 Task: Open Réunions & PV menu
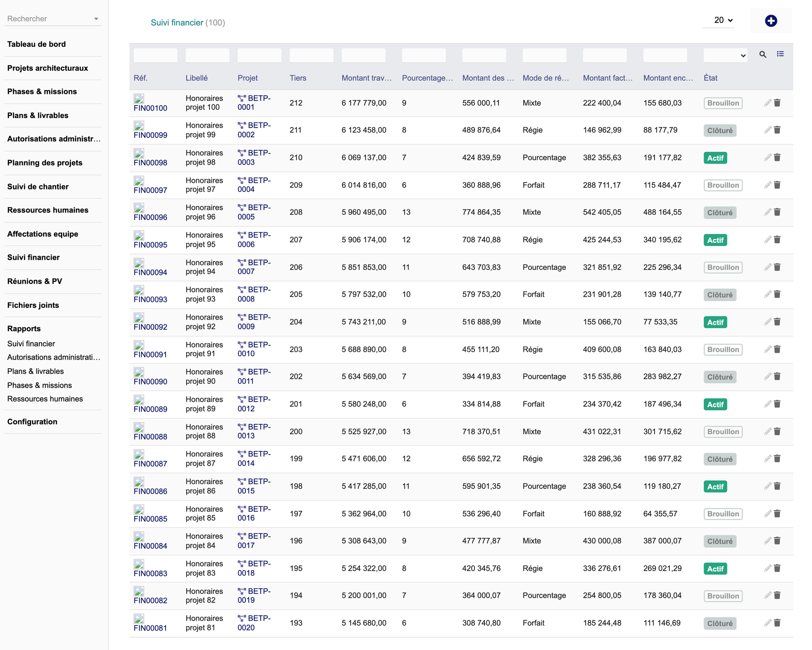pyautogui.click(x=35, y=281)
